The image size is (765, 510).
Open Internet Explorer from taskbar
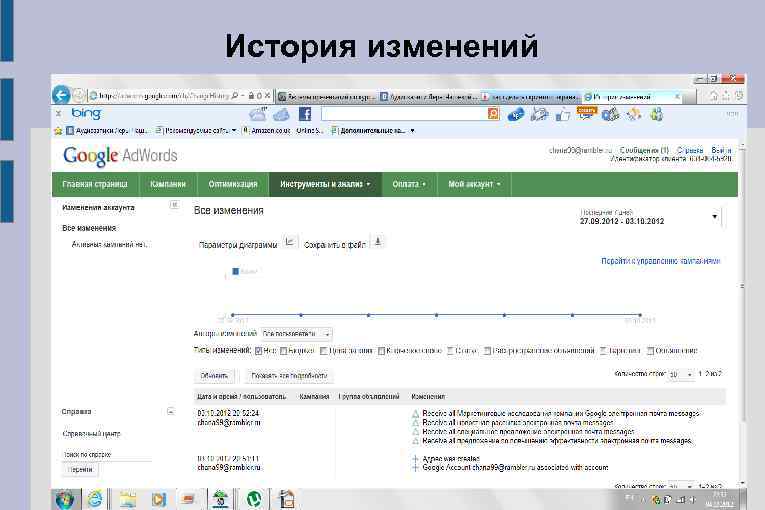[95, 499]
